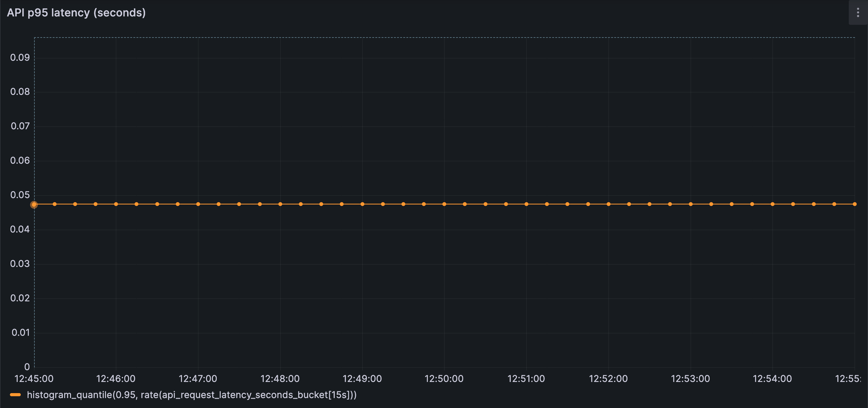Click the panel title API p95 latency (seconds)
Screen dimensions: 868x408
click(x=77, y=13)
